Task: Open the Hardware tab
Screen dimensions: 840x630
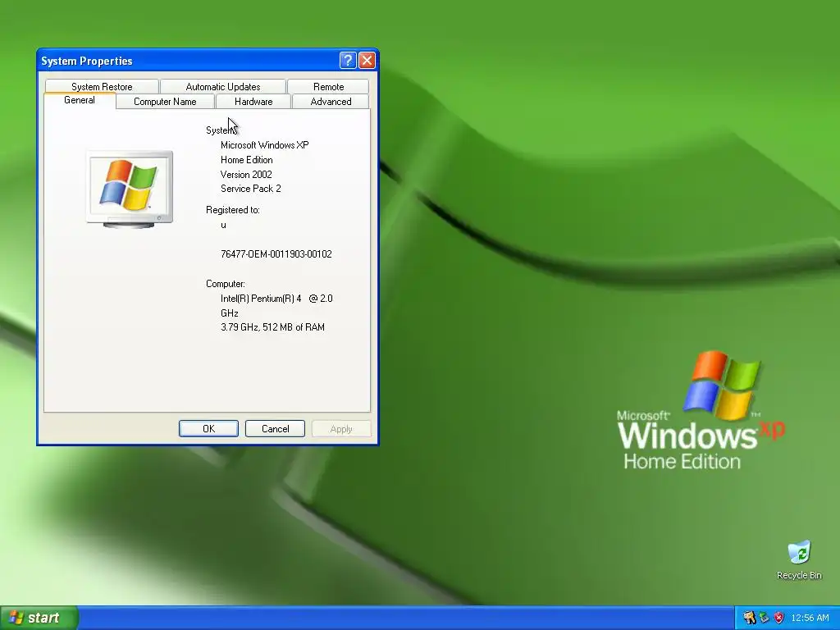Action: [253, 102]
